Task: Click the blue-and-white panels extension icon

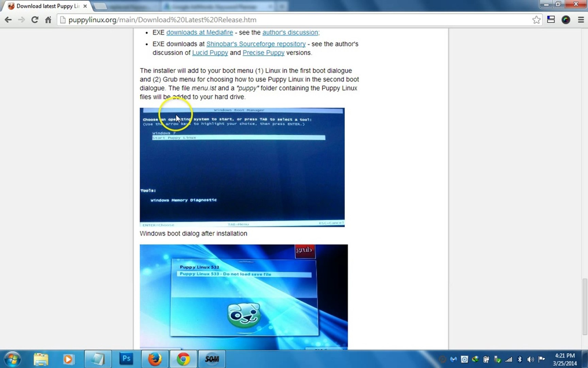Action: (551, 19)
